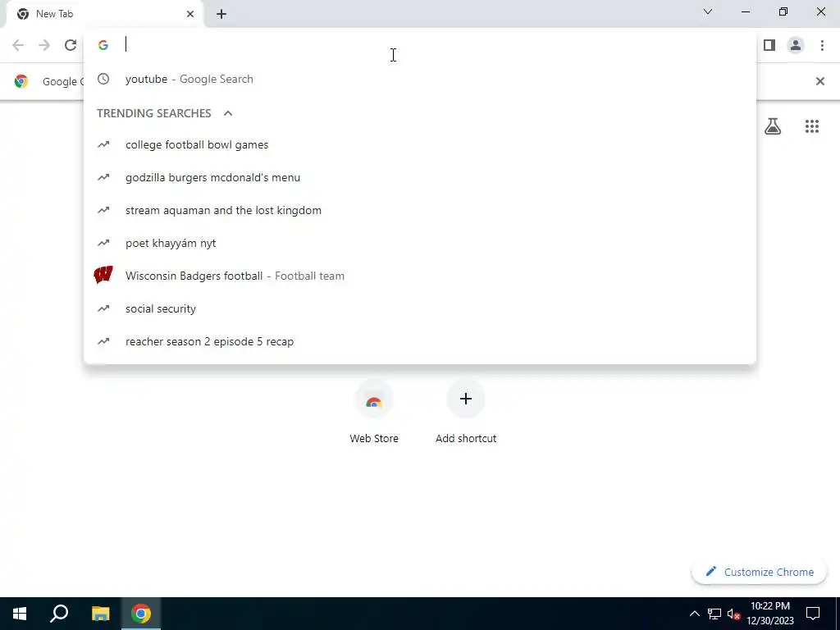Choose Wisconsin Badgers football suggestion
The height and width of the screenshot is (630, 840).
(x=420, y=276)
